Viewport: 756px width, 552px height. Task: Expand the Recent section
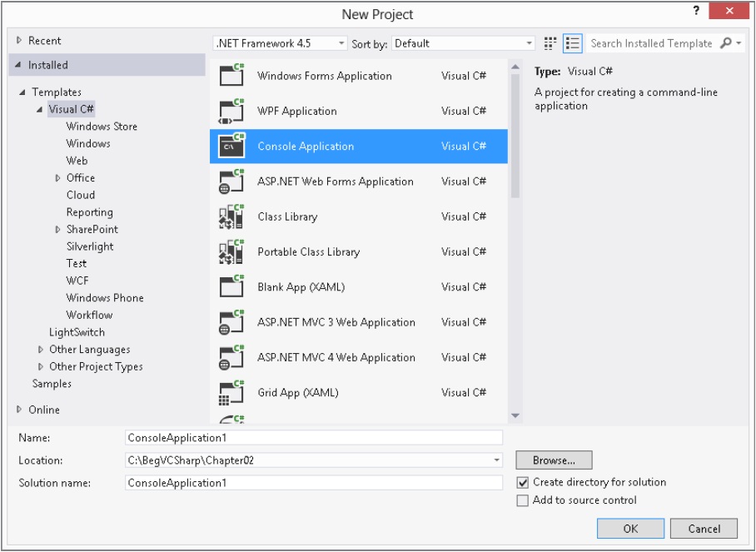point(19,41)
